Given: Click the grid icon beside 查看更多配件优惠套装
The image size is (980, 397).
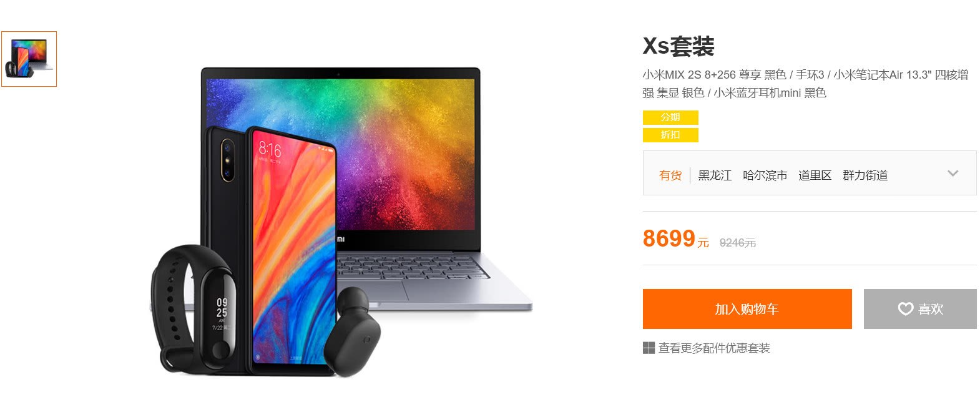Looking at the screenshot, I should click(x=649, y=348).
